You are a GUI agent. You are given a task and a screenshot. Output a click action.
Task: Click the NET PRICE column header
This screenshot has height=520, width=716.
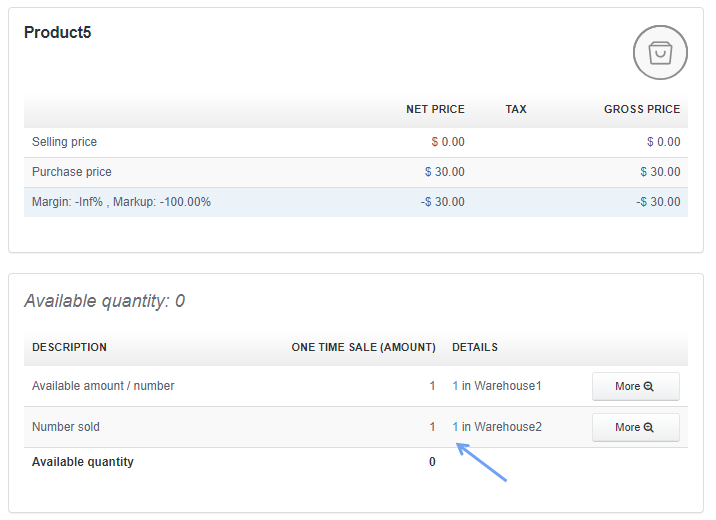435,109
